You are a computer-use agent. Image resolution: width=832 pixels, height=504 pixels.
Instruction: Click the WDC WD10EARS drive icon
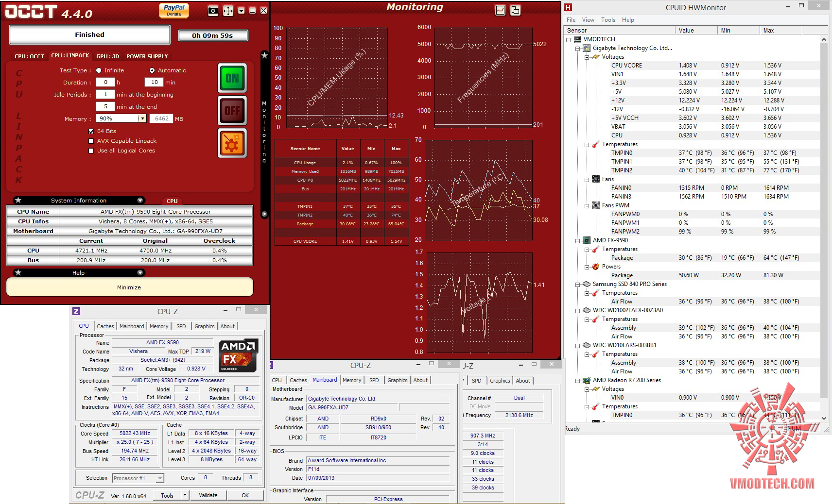[587, 345]
